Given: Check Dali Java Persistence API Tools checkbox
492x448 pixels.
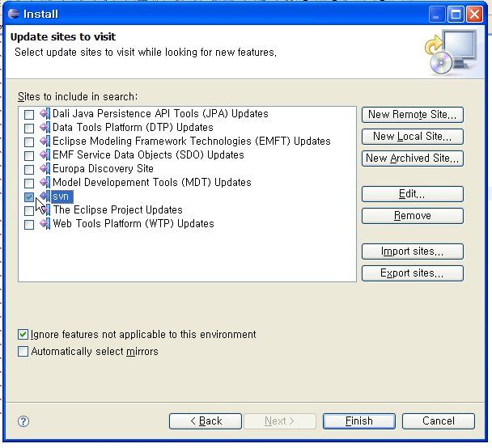Looking at the screenshot, I should click(29, 115).
